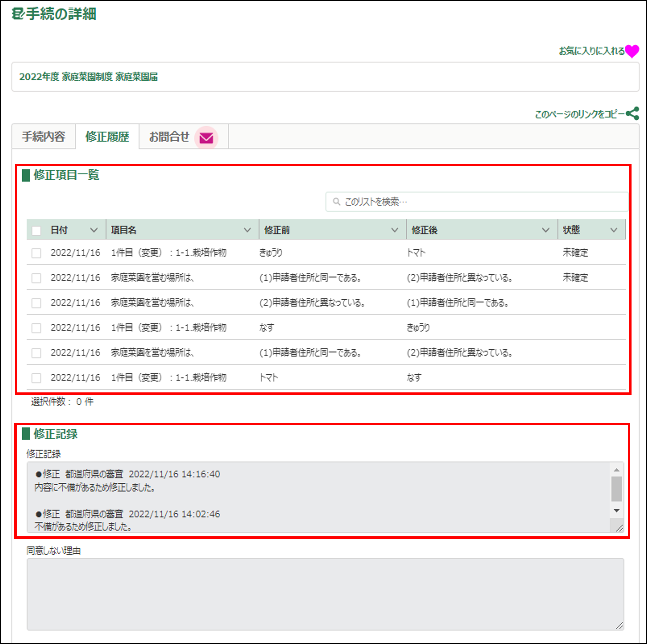Click the pink envelope inquiry icon
This screenshot has width=647, height=644.
(206, 138)
